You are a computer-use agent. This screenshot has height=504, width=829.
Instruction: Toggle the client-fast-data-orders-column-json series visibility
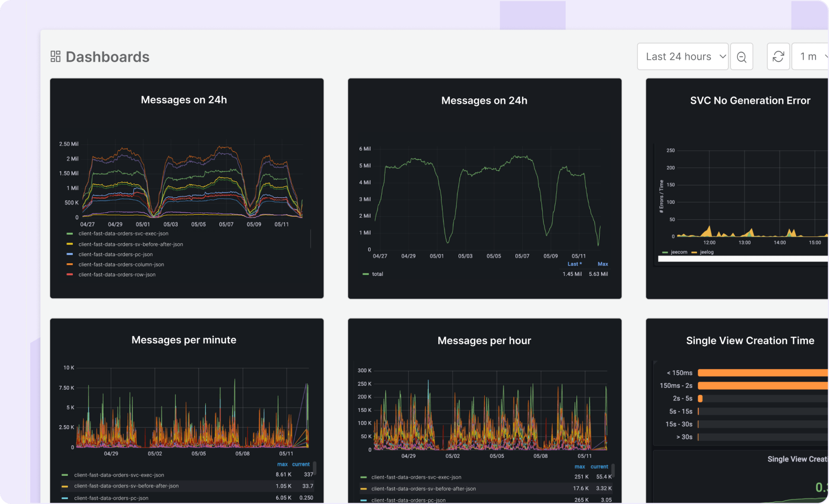coord(121,265)
